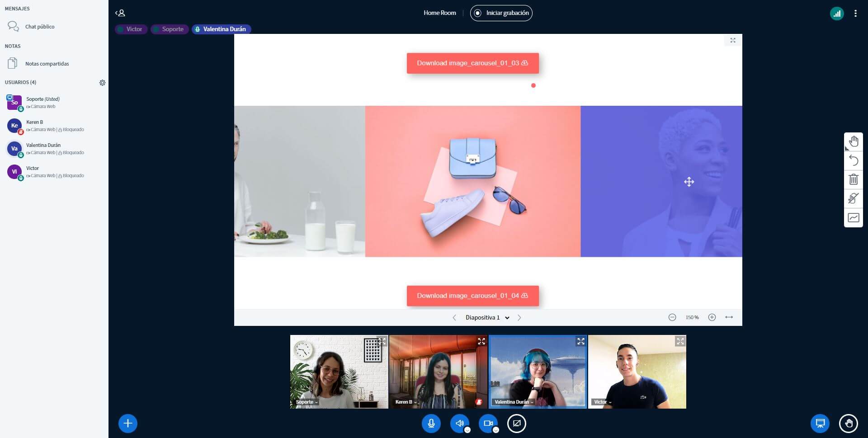Zoom in the presentation with plus
Screen dimensions: 868x438
712,317
